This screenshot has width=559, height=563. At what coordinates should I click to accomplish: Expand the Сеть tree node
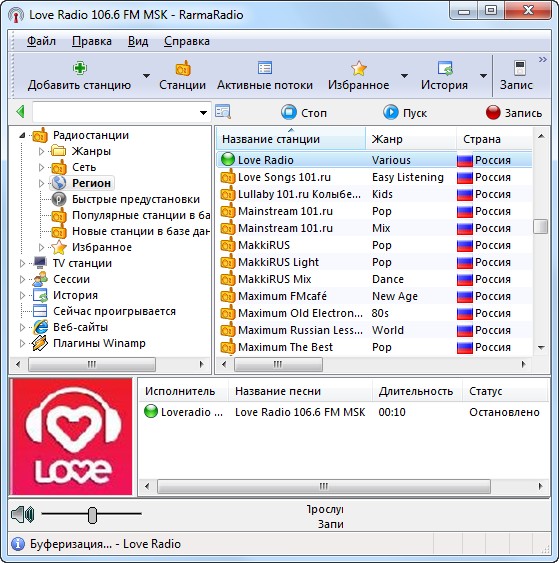(x=41, y=167)
